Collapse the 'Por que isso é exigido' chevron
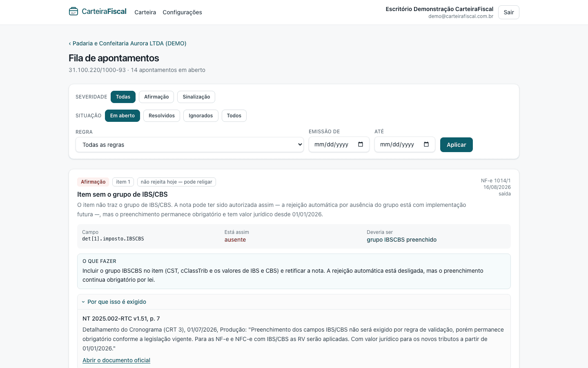This screenshot has width=588, height=368. pyautogui.click(x=83, y=302)
